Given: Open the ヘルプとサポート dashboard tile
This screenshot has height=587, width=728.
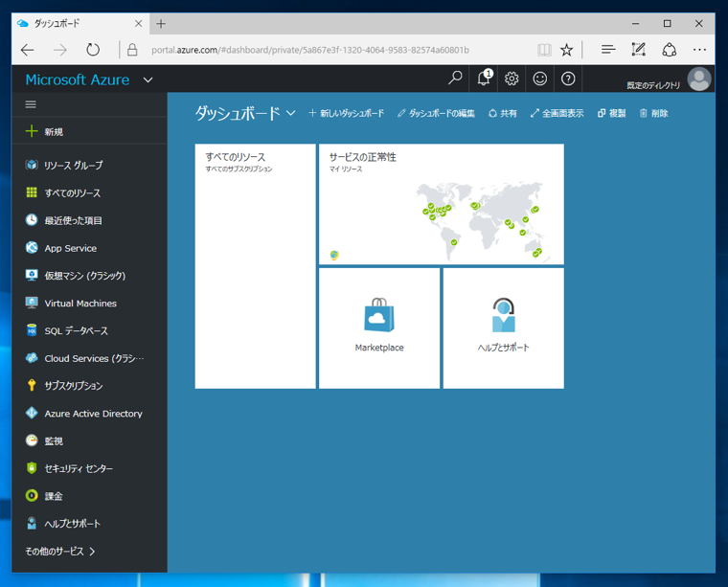Looking at the screenshot, I should 504,328.
